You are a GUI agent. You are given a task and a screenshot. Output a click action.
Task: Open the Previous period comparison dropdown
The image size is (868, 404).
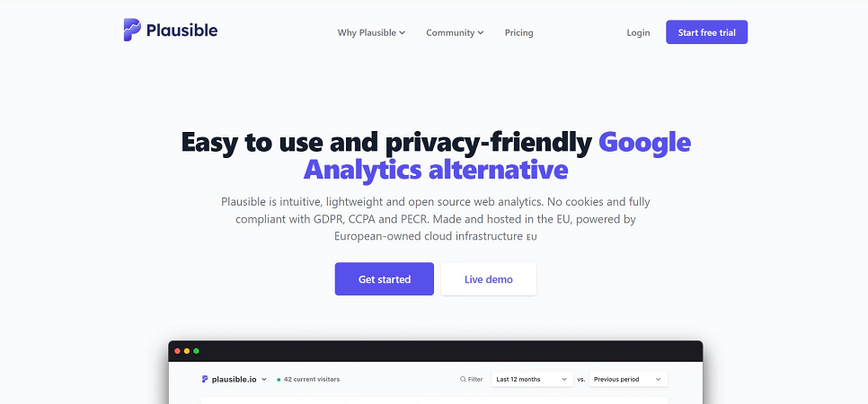pos(629,380)
